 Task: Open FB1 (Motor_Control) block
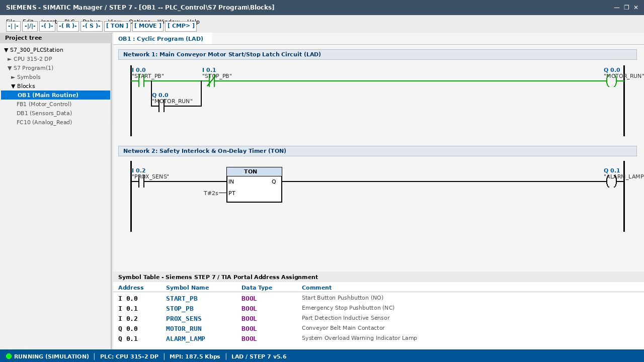44,104
